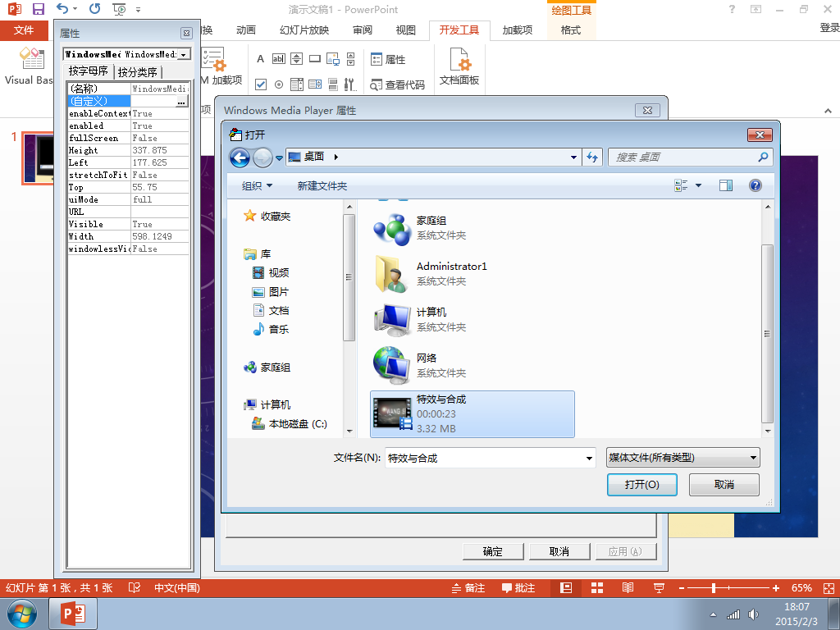The image size is (840, 630).
Task: Open the view options dropdown arrow
Action: click(x=698, y=185)
